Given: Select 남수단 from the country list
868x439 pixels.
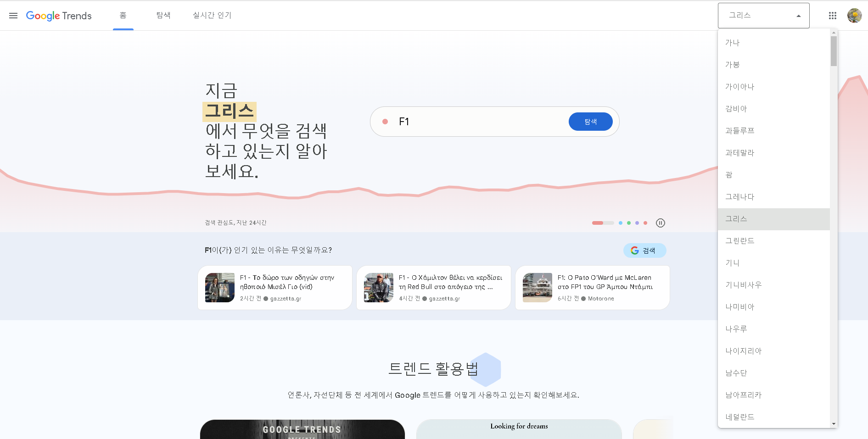Looking at the screenshot, I should [774, 373].
